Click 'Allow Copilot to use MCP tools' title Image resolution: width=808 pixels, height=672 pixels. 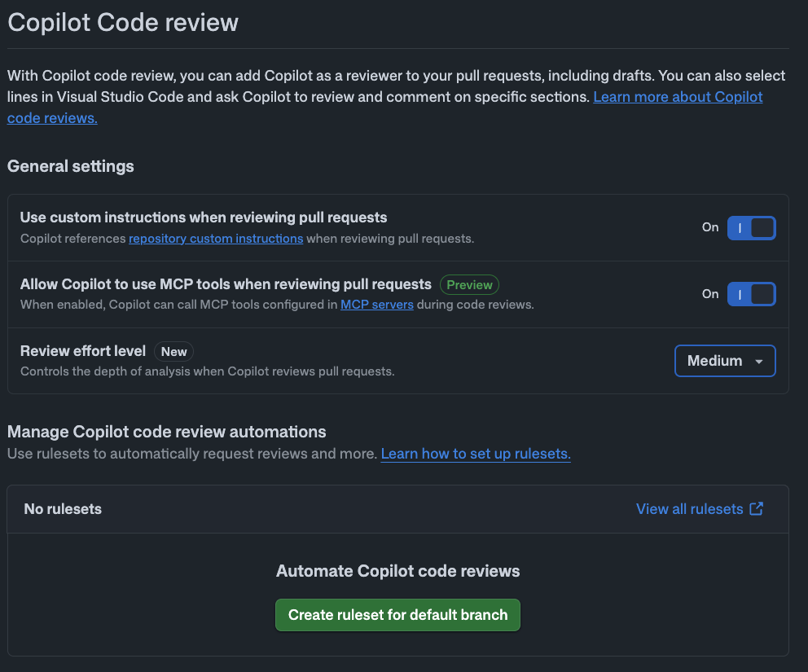[226, 284]
